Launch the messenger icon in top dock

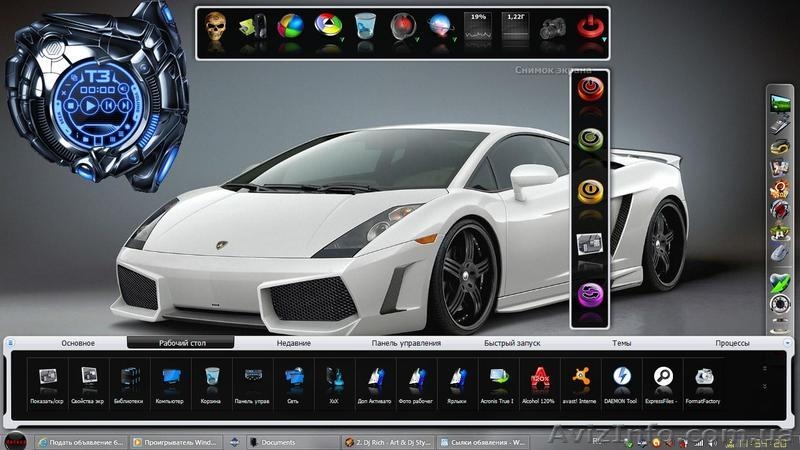pyautogui.click(x=253, y=27)
